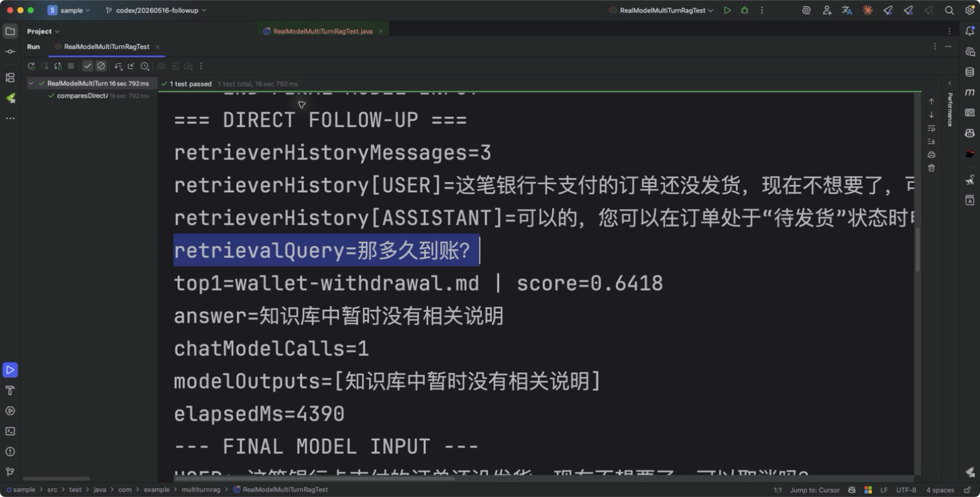980x497 pixels.
Task: Open Test History clock icon
Action: [x=144, y=66]
